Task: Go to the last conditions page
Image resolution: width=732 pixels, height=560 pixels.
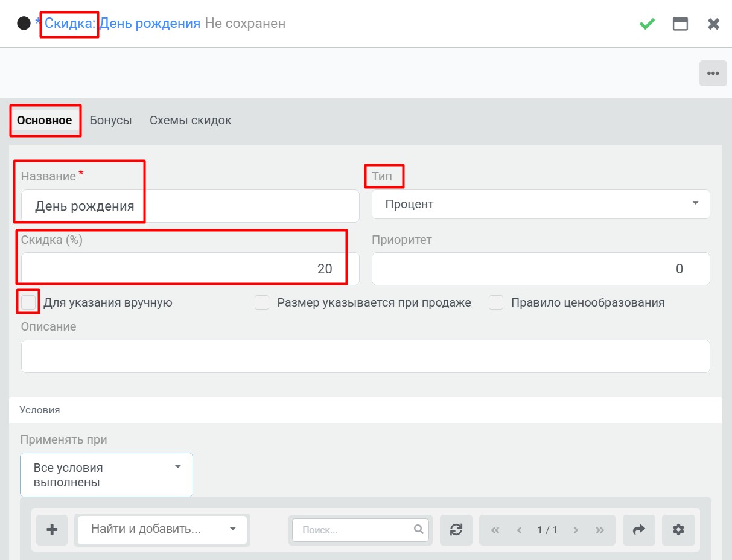Action: (x=600, y=530)
